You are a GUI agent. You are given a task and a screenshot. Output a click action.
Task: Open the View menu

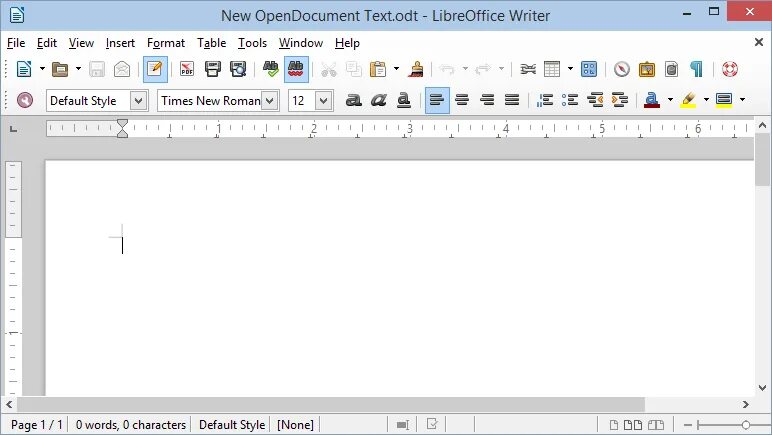point(81,43)
